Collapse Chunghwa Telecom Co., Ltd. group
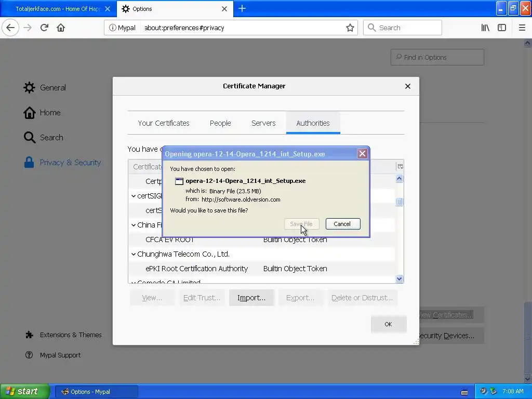Image resolution: width=532 pixels, height=399 pixels. [x=134, y=254]
